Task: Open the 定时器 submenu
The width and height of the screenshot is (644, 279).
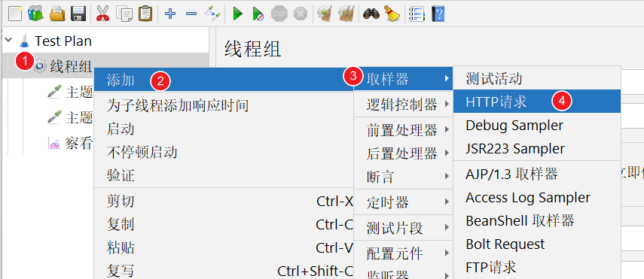Action: click(403, 202)
